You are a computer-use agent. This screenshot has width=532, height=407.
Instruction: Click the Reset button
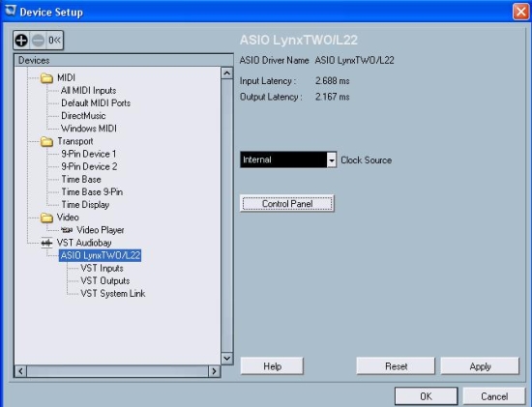pyautogui.click(x=396, y=366)
